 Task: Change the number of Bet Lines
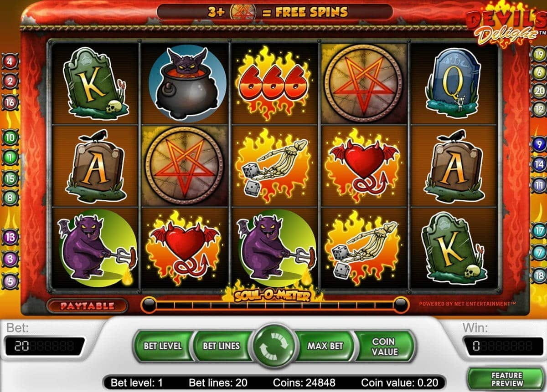coord(222,346)
